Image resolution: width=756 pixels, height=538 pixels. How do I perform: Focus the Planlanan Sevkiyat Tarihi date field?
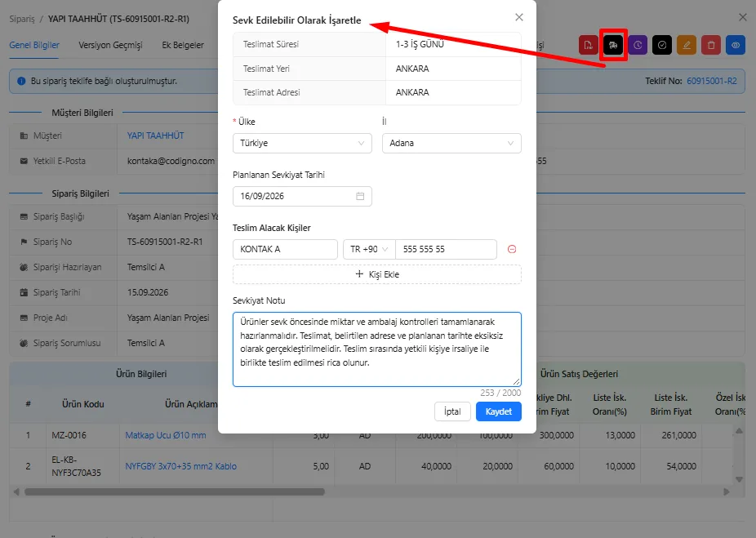(302, 196)
